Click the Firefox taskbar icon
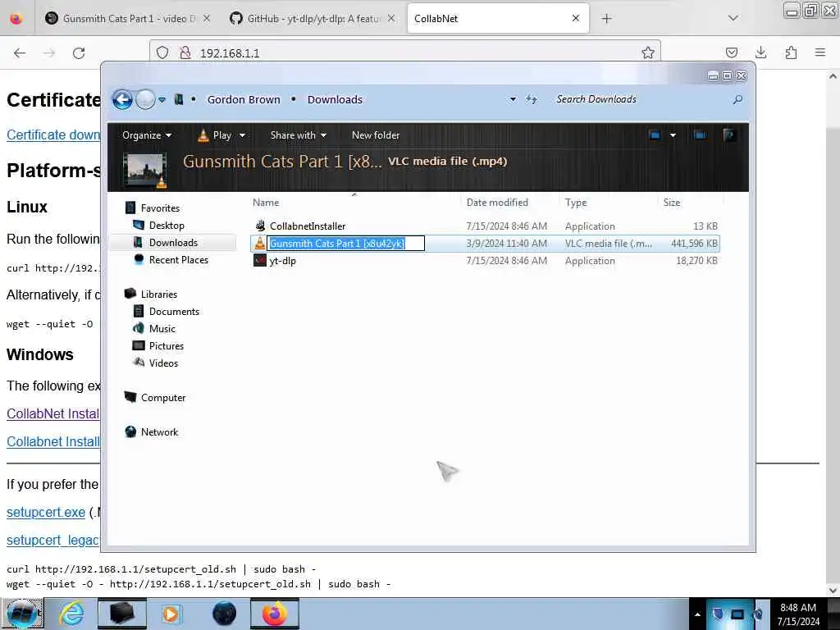840x630 pixels. click(x=274, y=614)
